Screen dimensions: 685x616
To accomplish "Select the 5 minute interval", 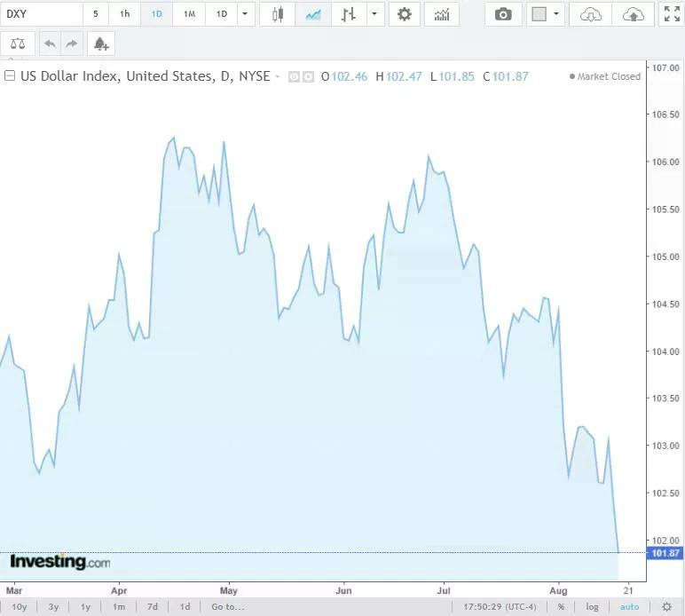I will (95, 14).
